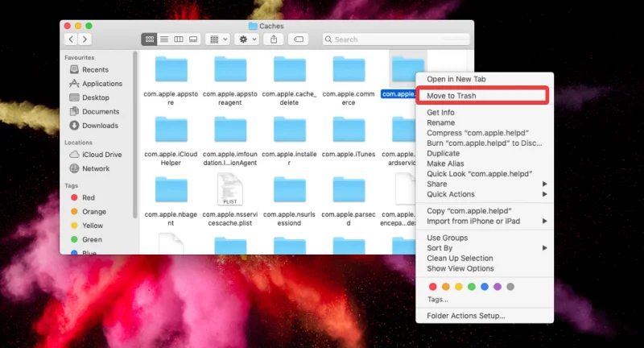644x348 pixels.
Task: Choose Use Groups from context menu
Action: point(485,238)
